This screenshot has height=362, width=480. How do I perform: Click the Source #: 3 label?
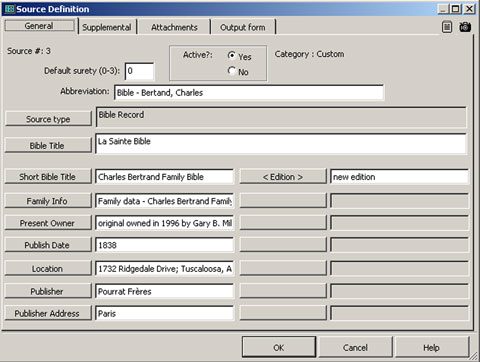(29, 51)
